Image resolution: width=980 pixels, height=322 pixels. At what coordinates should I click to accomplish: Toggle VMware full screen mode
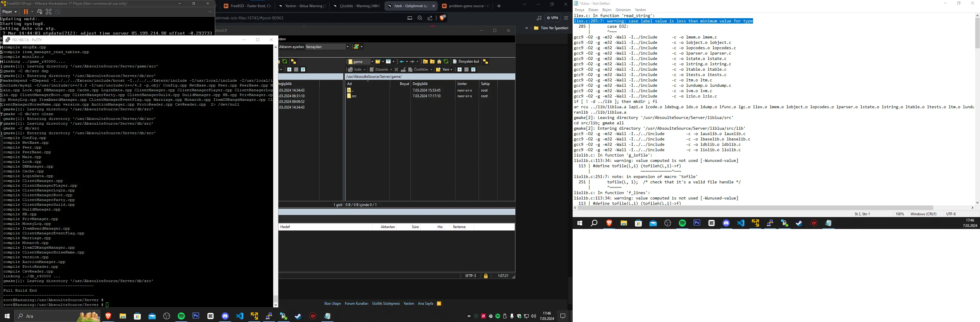(x=49, y=12)
